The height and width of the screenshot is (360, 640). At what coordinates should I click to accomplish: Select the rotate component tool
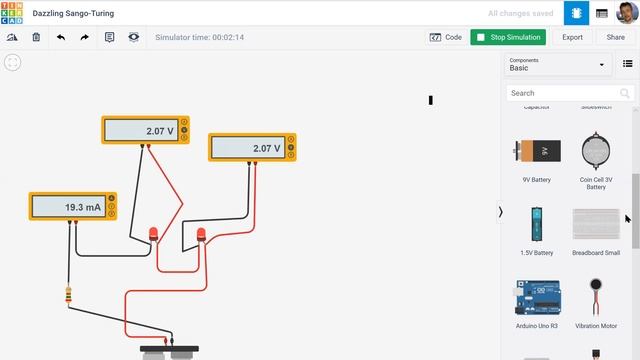coord(12,37)
